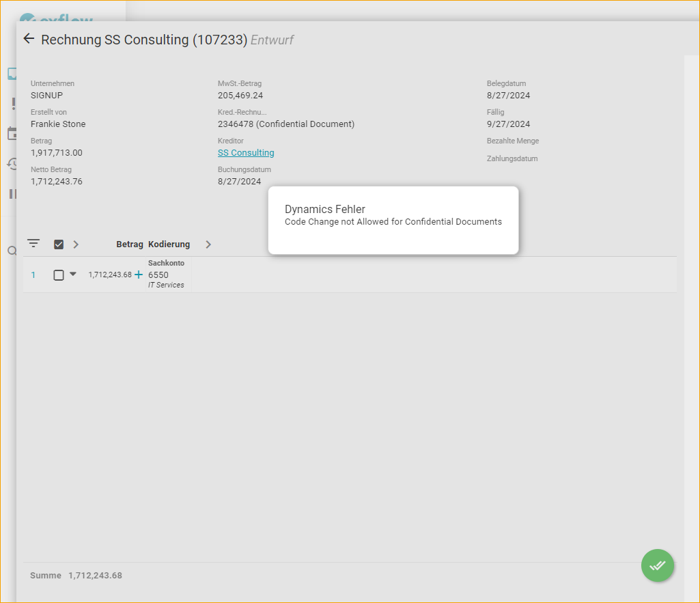The height and width of the screenshot is (603, 700).
Task: Expand the line 1 dropdown arrow
Action: pos(73,274)
